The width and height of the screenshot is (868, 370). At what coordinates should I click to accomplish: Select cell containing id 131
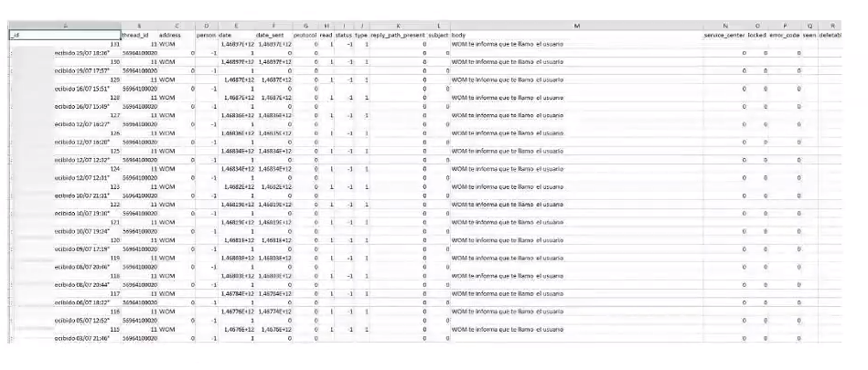pos(65,44)
